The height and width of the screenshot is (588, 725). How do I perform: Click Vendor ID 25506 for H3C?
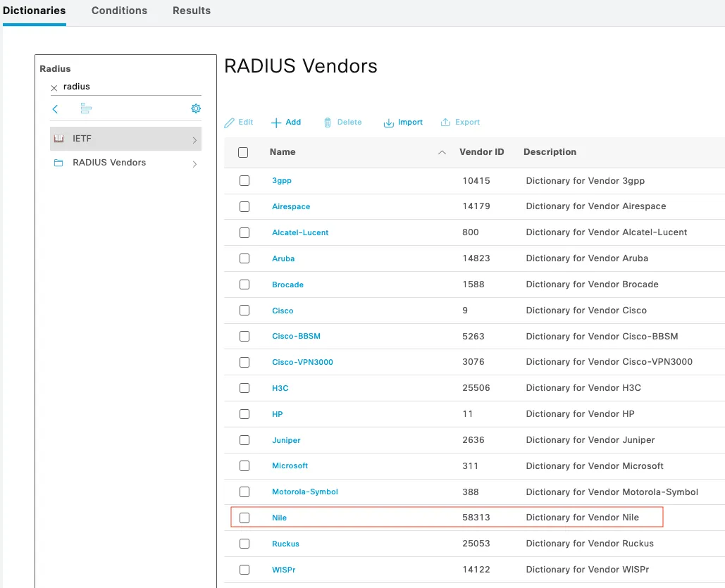(x=476, y=388)
